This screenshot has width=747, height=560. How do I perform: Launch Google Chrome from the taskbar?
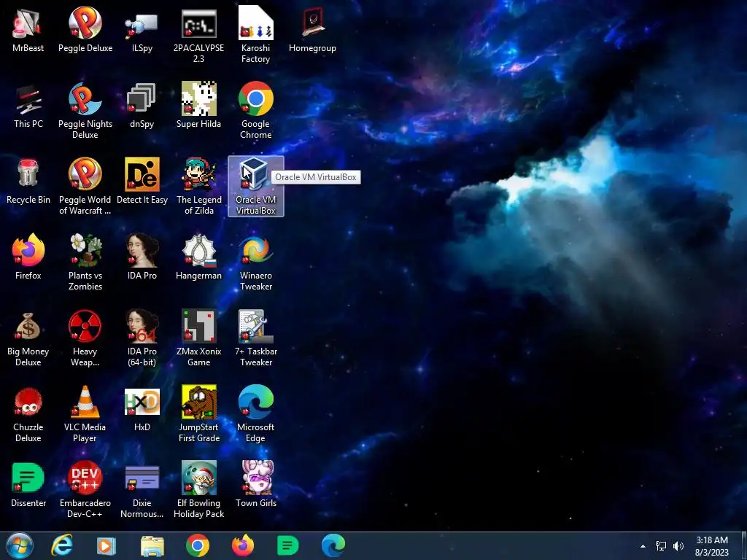[198, 545]
